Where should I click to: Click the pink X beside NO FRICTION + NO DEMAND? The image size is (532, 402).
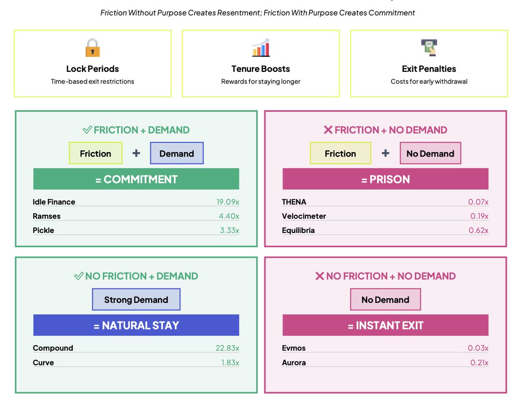tap(319, 276)
